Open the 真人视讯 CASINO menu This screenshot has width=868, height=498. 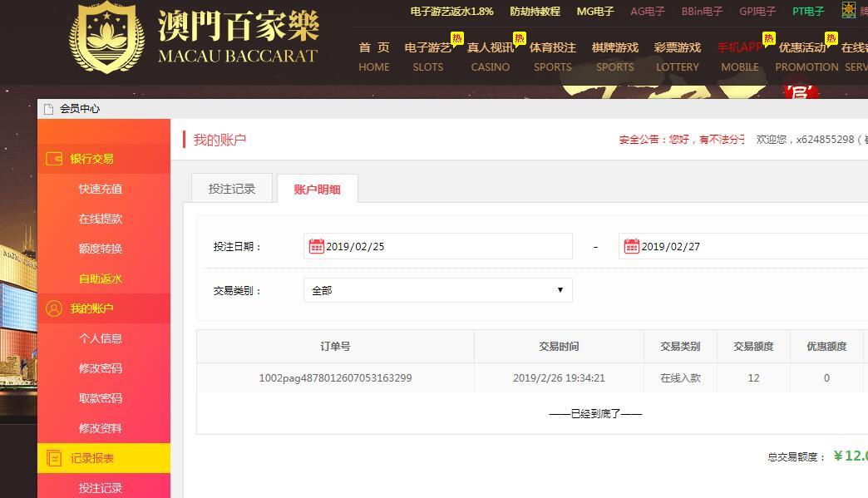tap(490, 57)
